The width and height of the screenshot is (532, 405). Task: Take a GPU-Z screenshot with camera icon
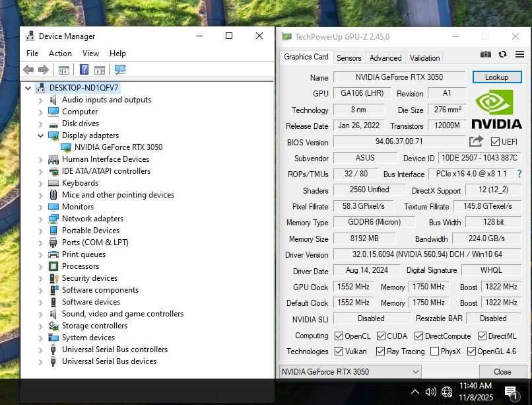coord(486,54)
